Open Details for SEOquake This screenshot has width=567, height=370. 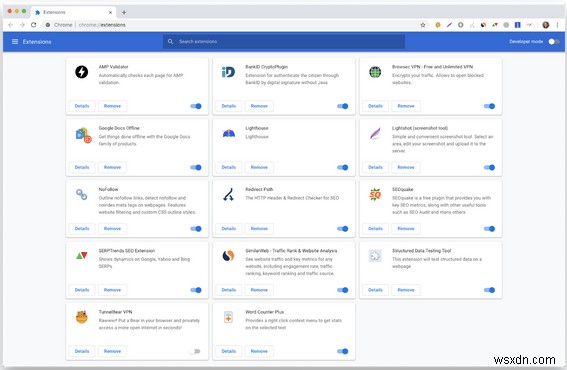click(375, 229)
